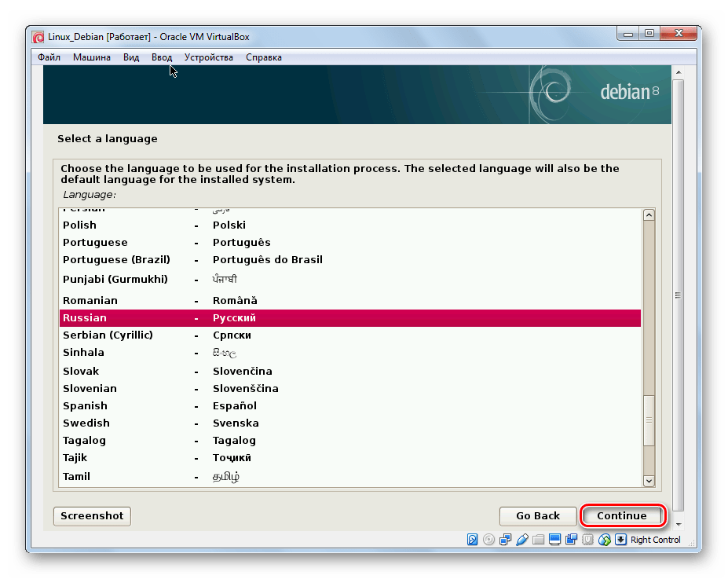This screenshot has width=728, height=579.
Task: Click the optical disc status icon
Action: click(488, 540)
